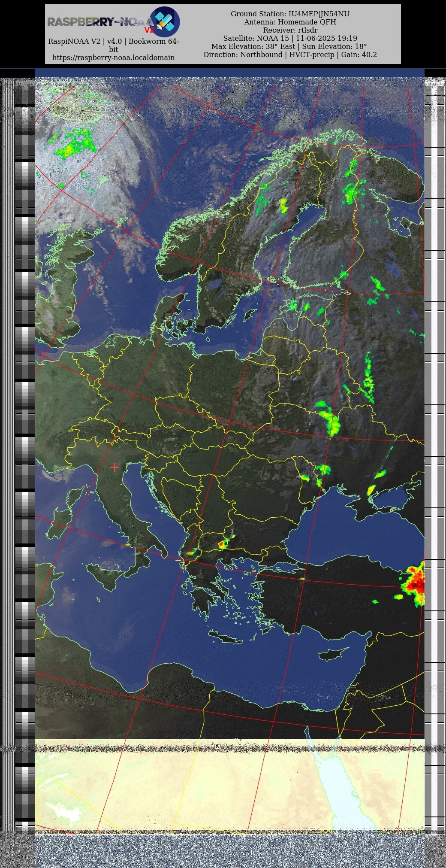Screen dimensions: 446x868
Task: Click the 'Sun Elevation: 18°' text
Action: pos(334,46)
